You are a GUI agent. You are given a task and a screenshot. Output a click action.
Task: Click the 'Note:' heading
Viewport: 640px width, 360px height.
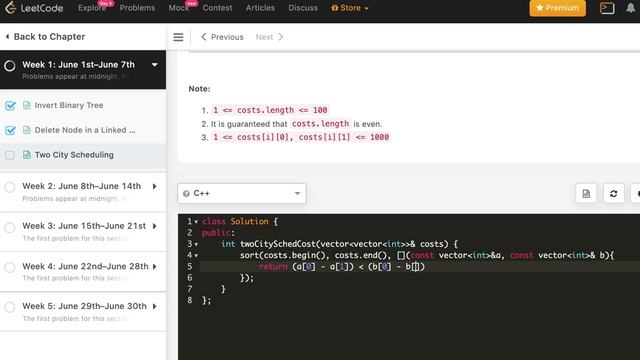200,89
